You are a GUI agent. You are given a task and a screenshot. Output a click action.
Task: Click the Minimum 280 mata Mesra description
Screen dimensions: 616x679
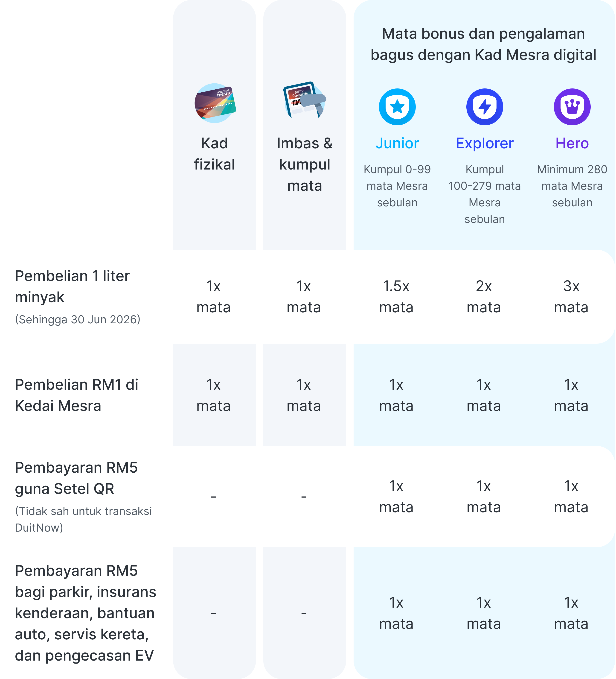pyautogui.click(x=572, y=186)
